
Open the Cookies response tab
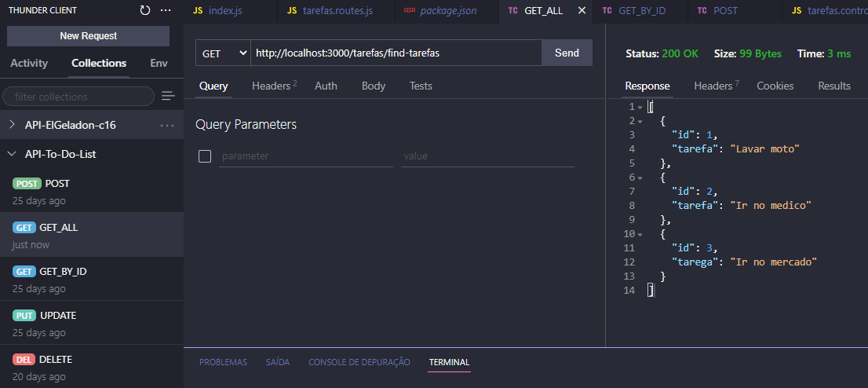(x=775, y=86)
